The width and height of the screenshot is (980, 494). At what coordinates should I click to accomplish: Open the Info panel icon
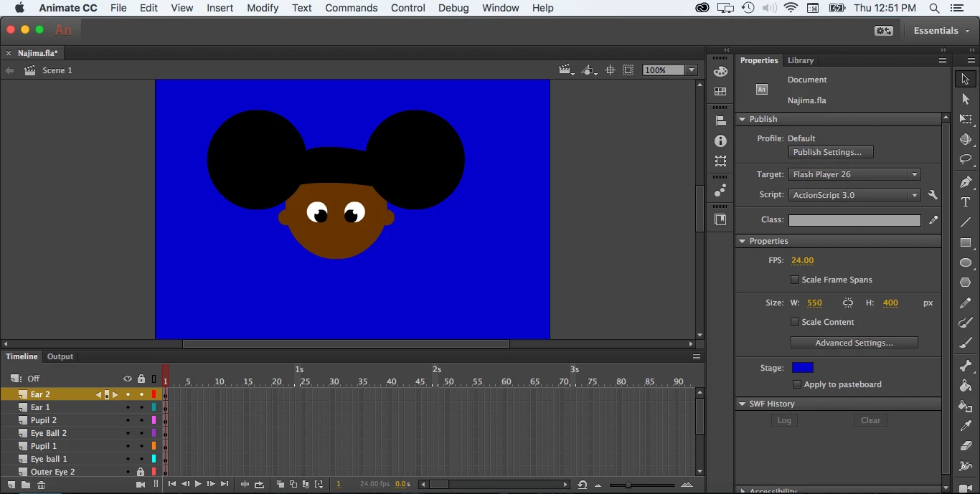pyautogui.click(x=720, y=141)
